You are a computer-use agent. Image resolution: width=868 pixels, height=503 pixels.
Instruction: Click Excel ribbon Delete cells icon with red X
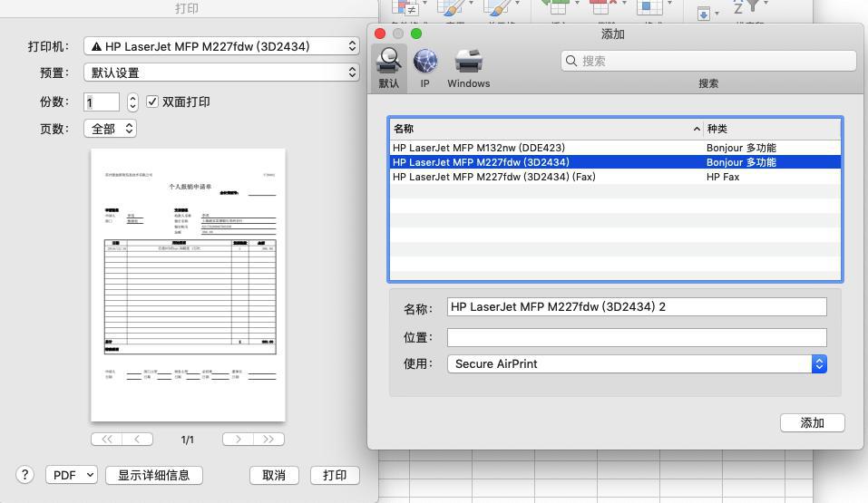tap(603, 7)
